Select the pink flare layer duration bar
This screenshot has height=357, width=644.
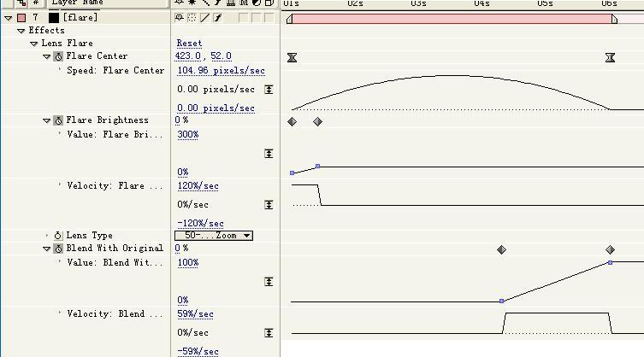tap(452, 19)
